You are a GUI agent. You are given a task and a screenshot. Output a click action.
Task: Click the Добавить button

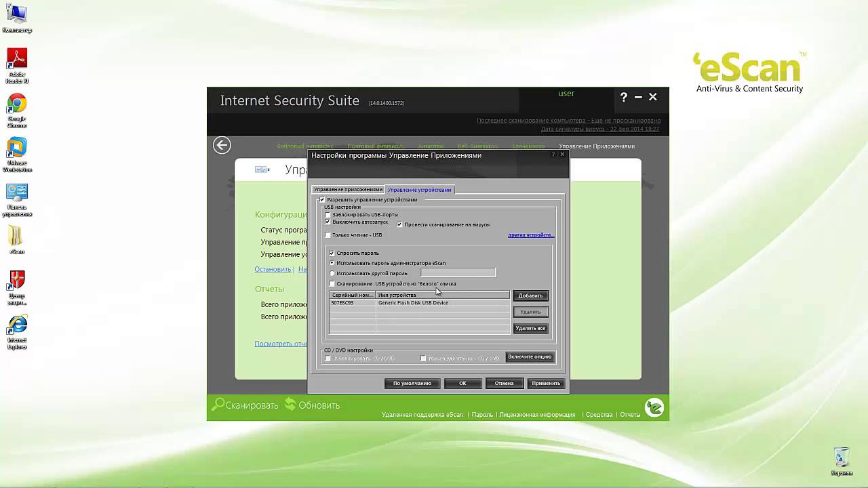pyautogui.click(x=530, y=296)
